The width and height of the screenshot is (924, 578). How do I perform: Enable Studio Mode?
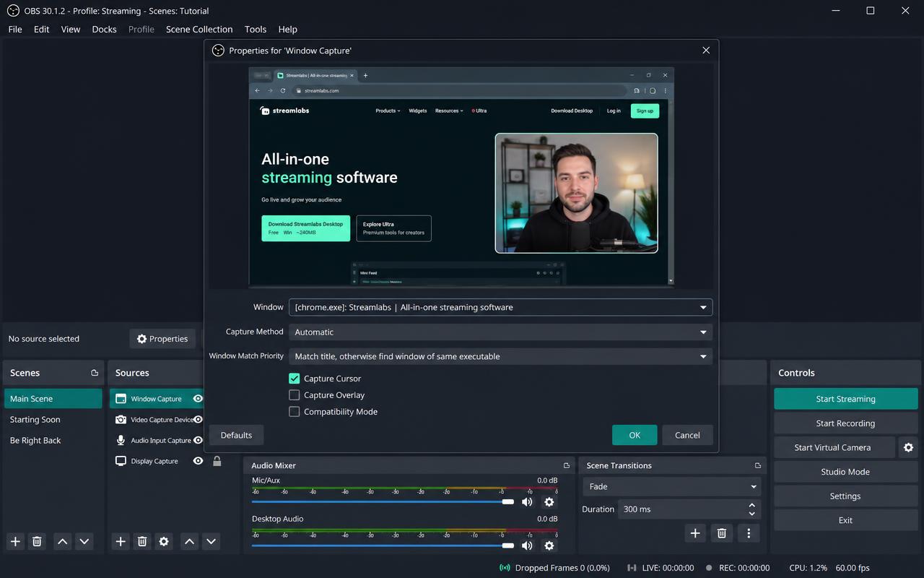pyautogui.click(x=846, y=472)
